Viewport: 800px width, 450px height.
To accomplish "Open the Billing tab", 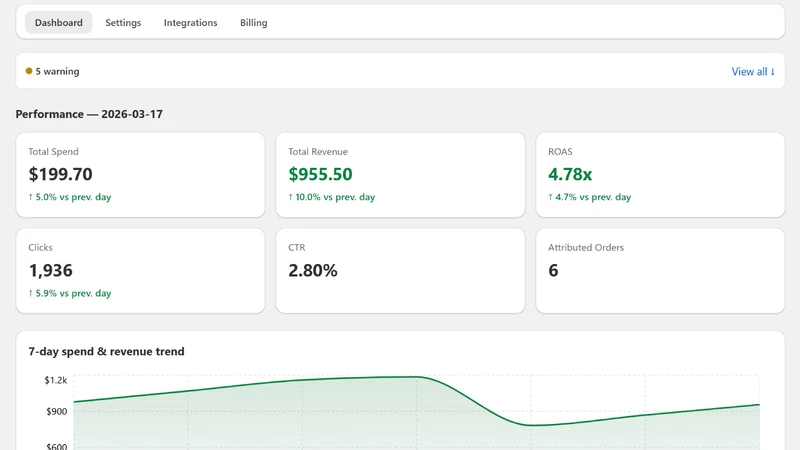I will click(254, 22).
